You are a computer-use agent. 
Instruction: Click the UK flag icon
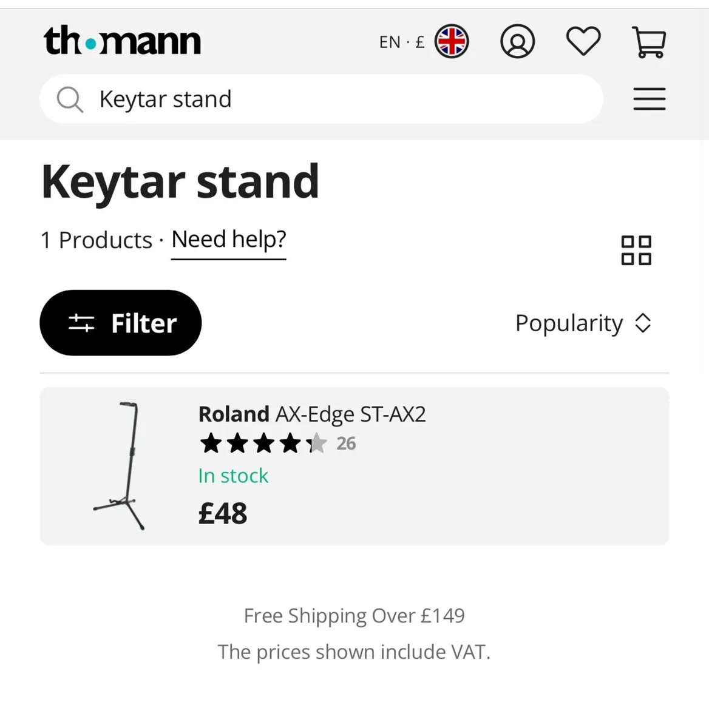point(452,42)
